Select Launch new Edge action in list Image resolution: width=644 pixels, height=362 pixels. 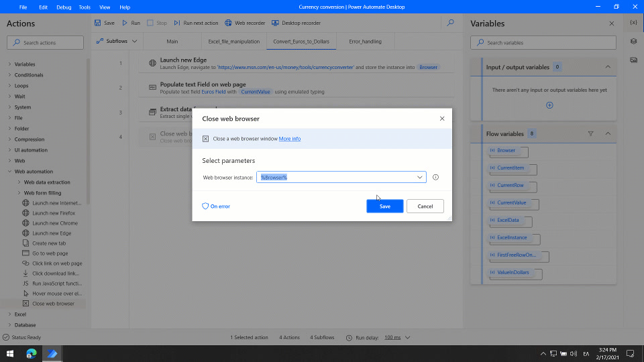tap(47, 233)
